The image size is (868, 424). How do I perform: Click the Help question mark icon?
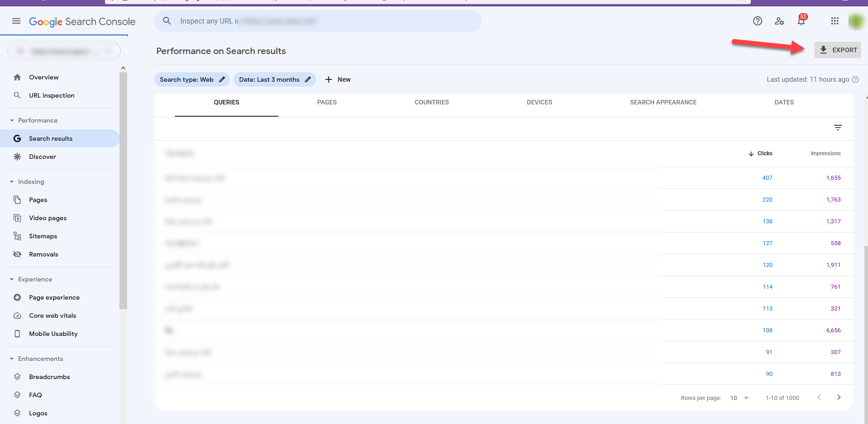point(757,21)
